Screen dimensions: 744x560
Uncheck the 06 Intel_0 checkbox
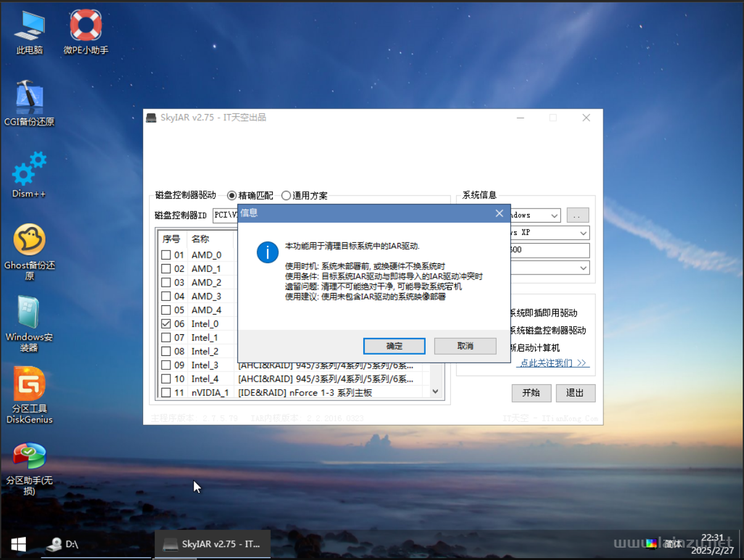point(166,324)
